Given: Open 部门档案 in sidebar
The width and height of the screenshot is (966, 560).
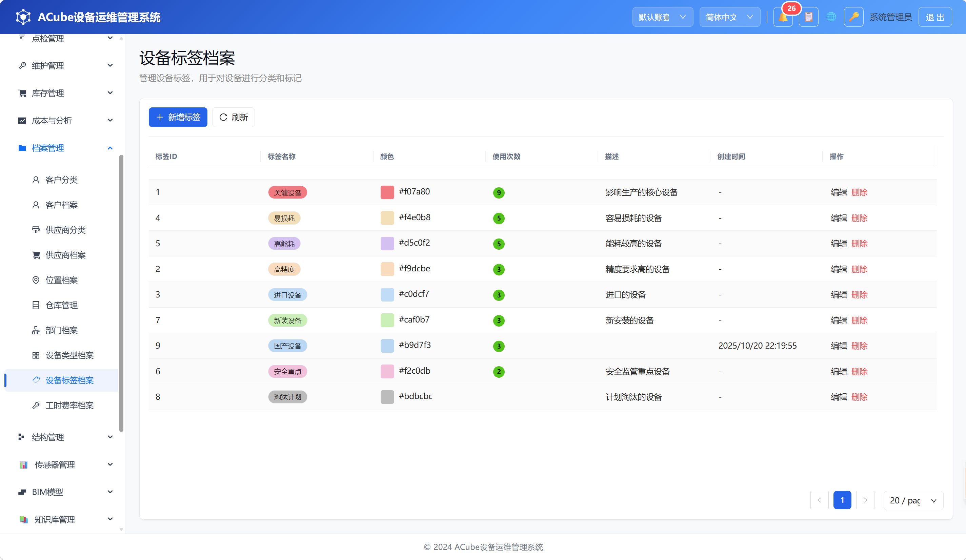Looking at the screenshot, I should (x=61, y=330).
